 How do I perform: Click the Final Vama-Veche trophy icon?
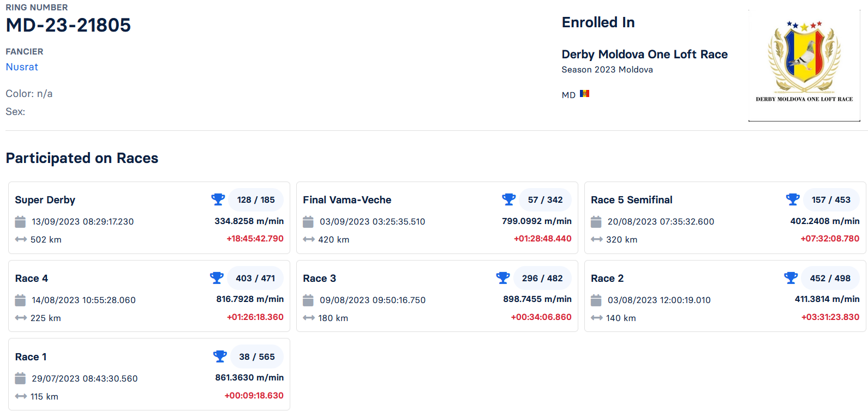(x=509, y=200)
